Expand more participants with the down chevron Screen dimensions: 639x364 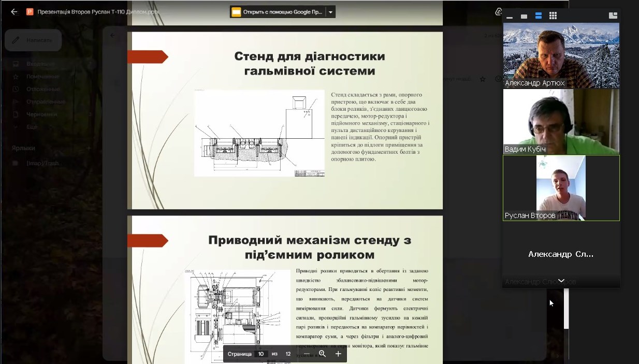pos(561,281)
